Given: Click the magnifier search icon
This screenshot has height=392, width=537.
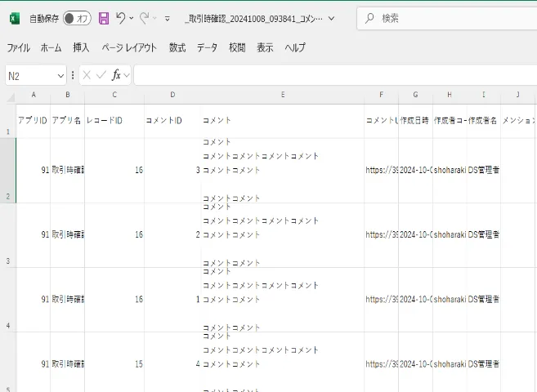Looking at the screenshot, I should (369, 19).
